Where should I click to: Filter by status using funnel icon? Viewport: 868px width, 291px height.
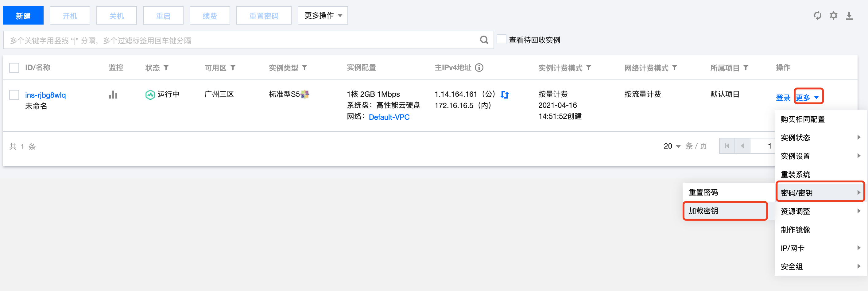tap(166, 68)
